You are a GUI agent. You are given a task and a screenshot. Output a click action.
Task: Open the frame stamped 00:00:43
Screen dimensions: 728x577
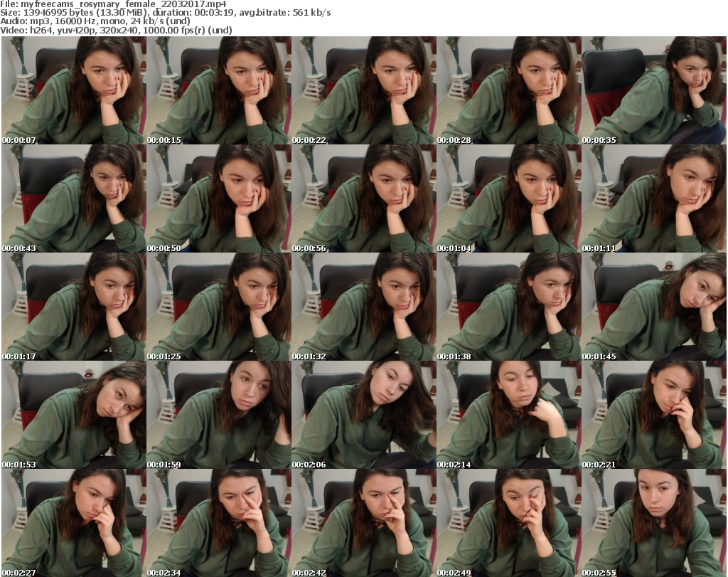pyautogui.click(x=74, y=198)
